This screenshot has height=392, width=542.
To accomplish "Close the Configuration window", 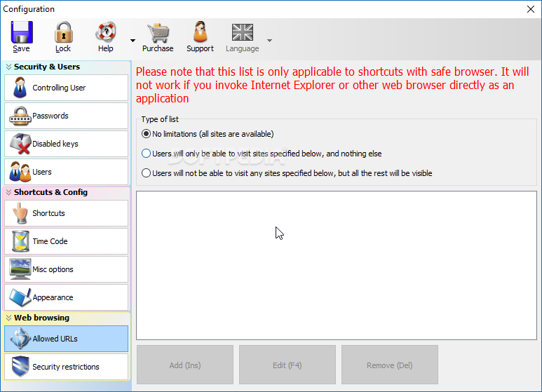I will coord(531,9).
